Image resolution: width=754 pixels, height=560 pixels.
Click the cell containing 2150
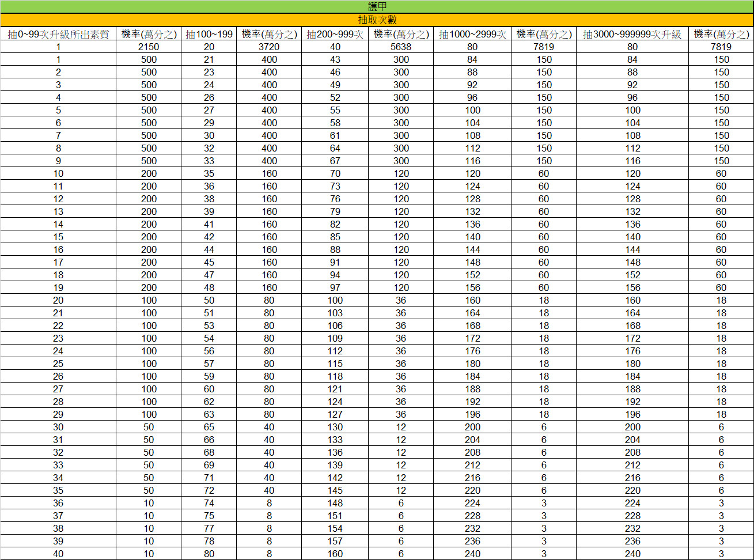coord(149,47)
